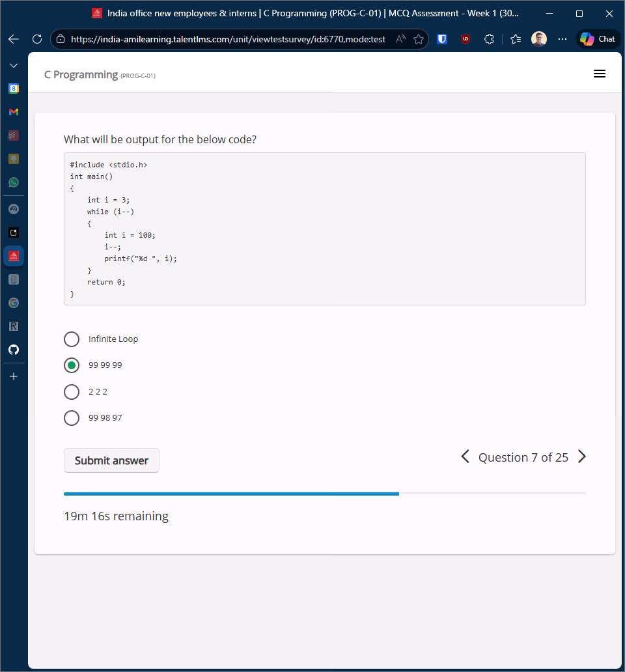This screenshot has width=625, height=672.
Task: Select the "Infinite Loop" answer option
Action: (72, 339)
